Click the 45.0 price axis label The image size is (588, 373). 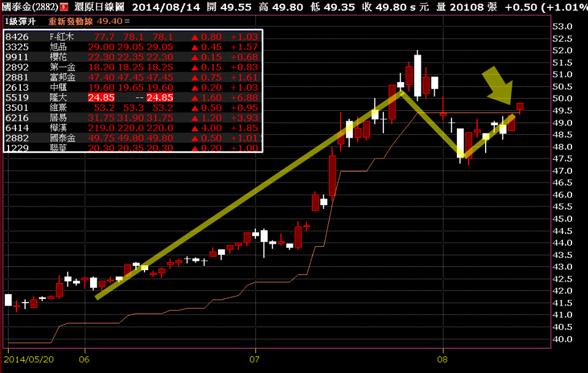pyautogui.click(x=562, y=219)
